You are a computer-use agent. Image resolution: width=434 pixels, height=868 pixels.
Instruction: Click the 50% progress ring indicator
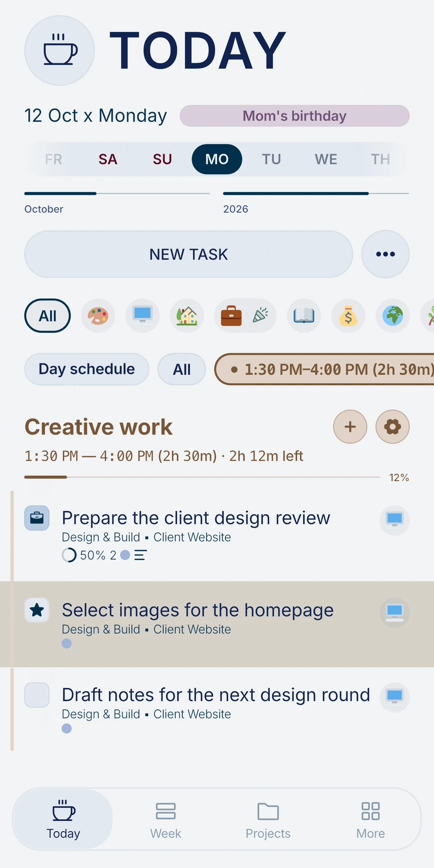[69, 555]
